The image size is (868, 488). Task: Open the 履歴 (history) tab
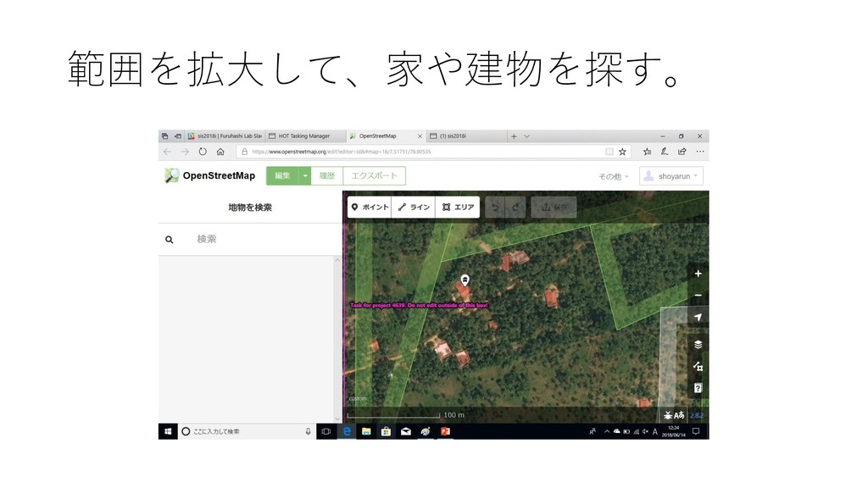tap(327, 176)
